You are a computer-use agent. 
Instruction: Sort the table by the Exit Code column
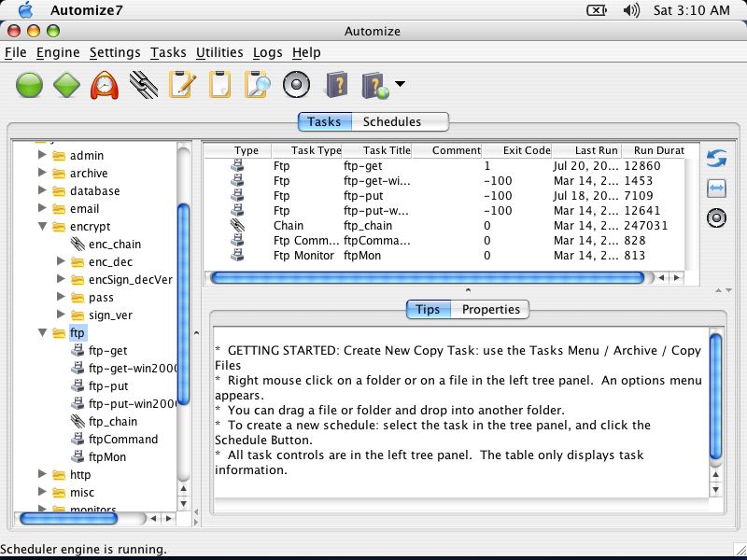[x=517, y=150]
